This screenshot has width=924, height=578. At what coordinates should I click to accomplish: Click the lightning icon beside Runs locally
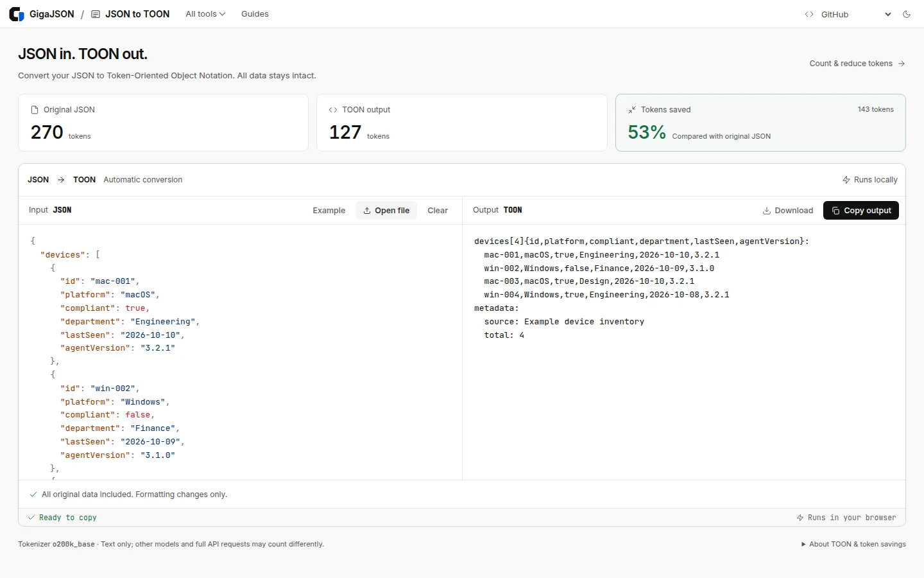tap(846, 180)
